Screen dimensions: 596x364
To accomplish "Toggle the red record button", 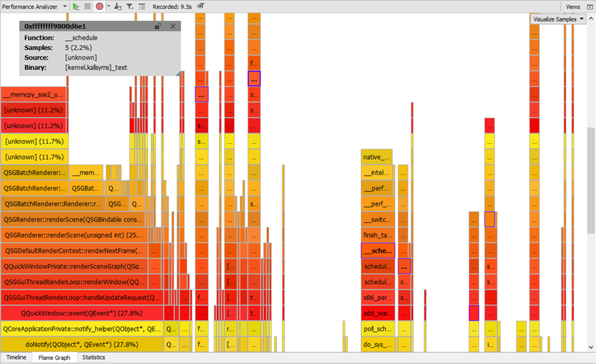I will tap(99, 6).
